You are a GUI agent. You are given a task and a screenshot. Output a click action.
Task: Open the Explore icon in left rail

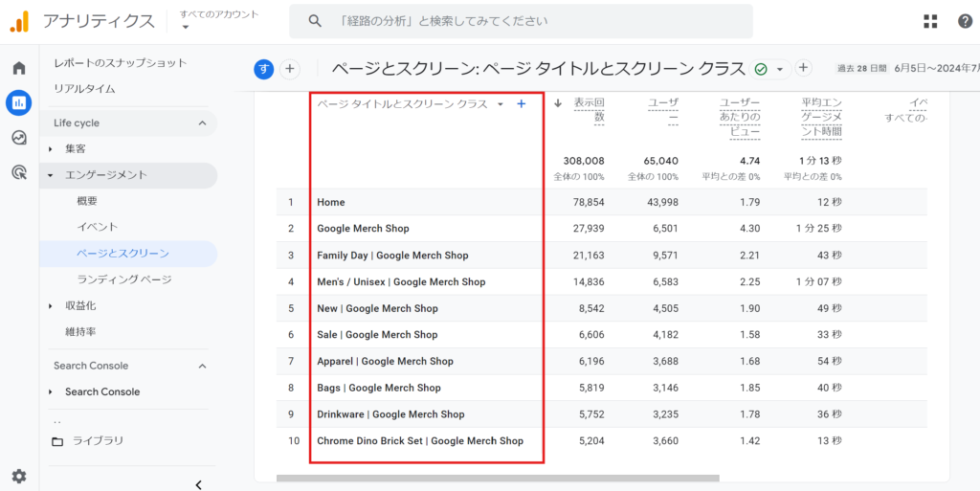point(18,138)
